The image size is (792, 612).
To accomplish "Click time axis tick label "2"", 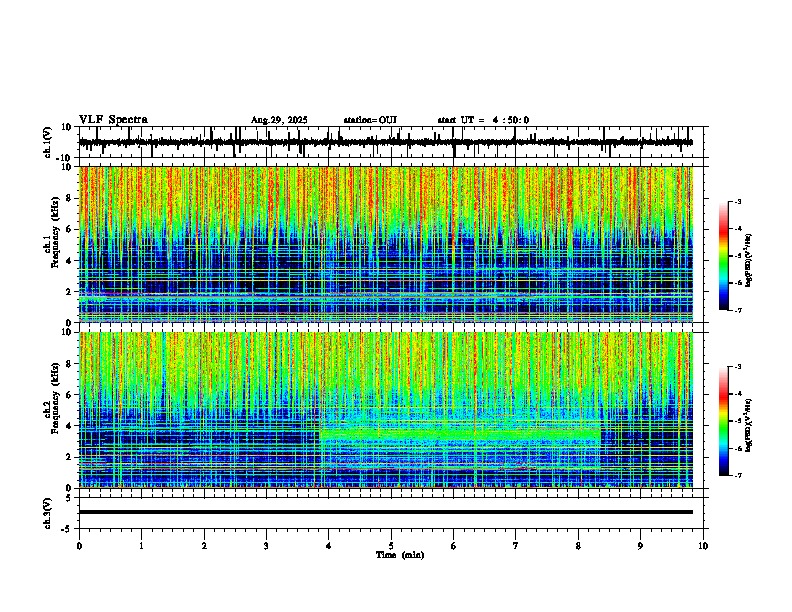I will (204, 546).
